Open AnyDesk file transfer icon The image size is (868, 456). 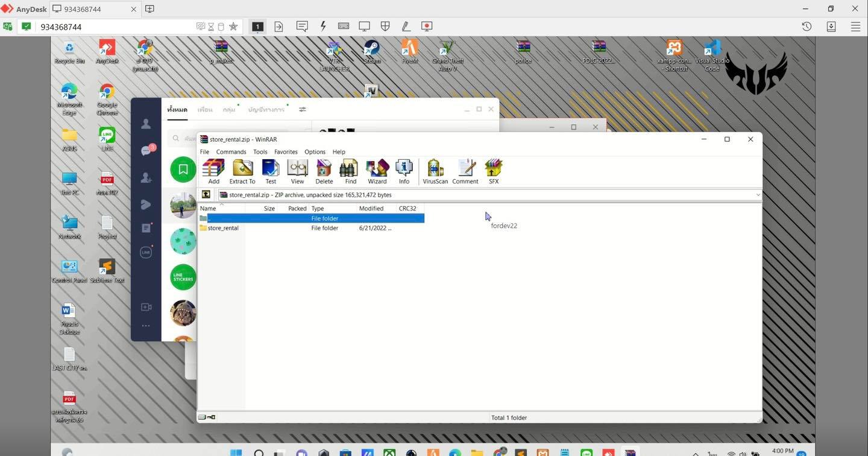click(278, 27)
